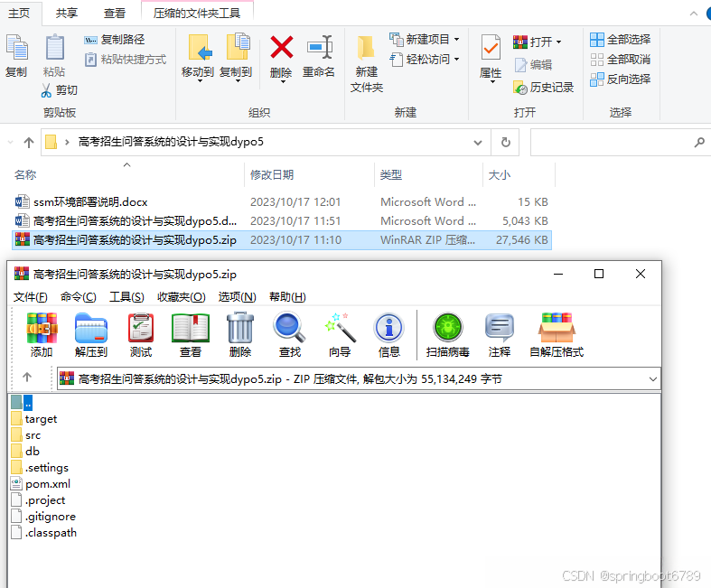Viewport: 711px width, 588px height.
Task: Click Explorer up-directory arrow beside address bar
Action: (29, 143)
